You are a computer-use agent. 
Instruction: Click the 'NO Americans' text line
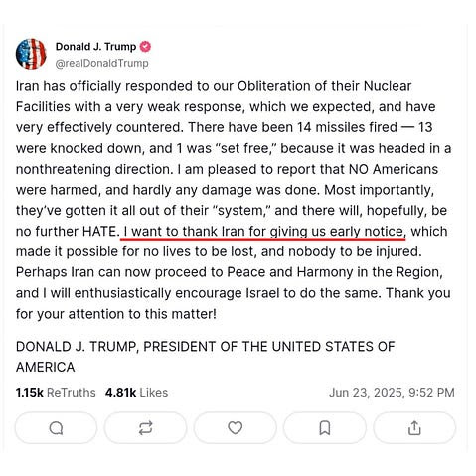227,169
